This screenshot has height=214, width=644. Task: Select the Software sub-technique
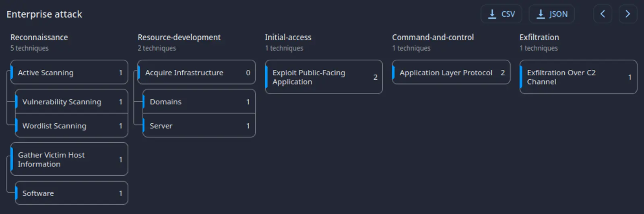pos(71,193)
